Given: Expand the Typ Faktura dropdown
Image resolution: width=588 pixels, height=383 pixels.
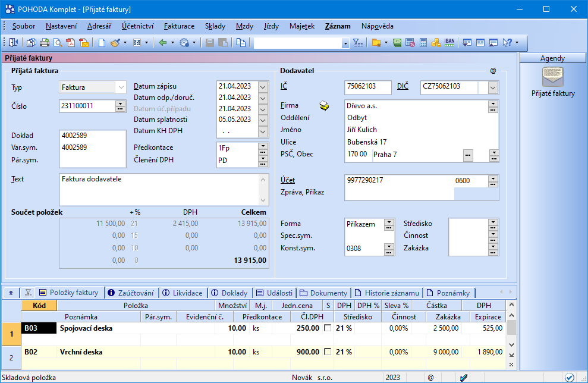Looking at the screenshot, I should point(121,87).
